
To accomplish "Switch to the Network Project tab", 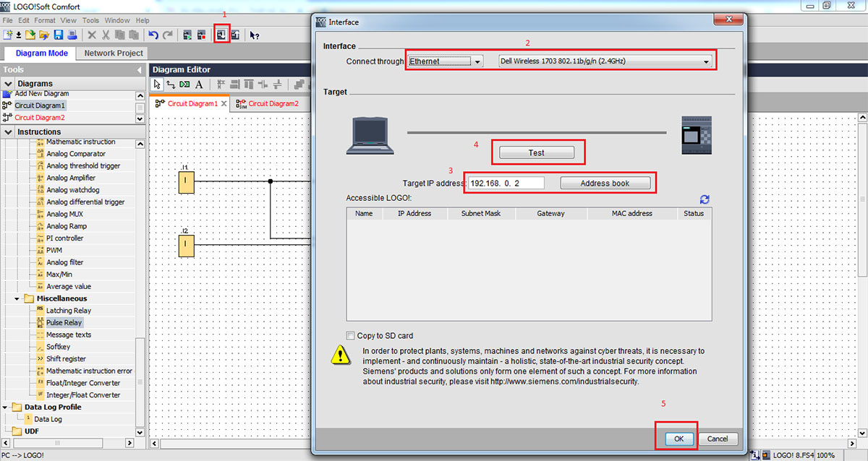I will click(114, 53).
